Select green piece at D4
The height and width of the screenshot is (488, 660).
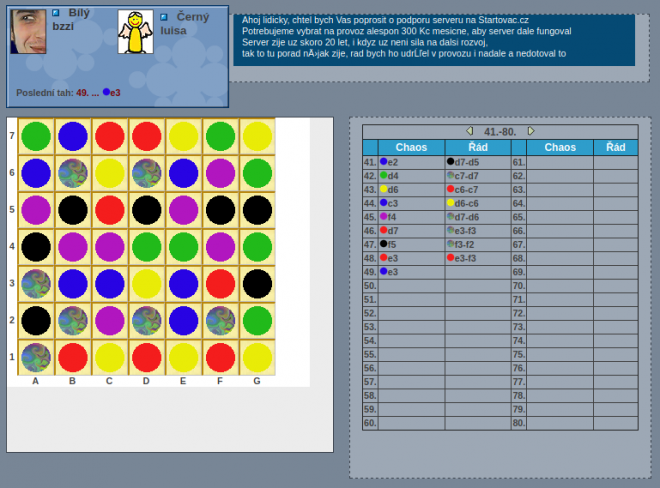click(x=146, y=247)
